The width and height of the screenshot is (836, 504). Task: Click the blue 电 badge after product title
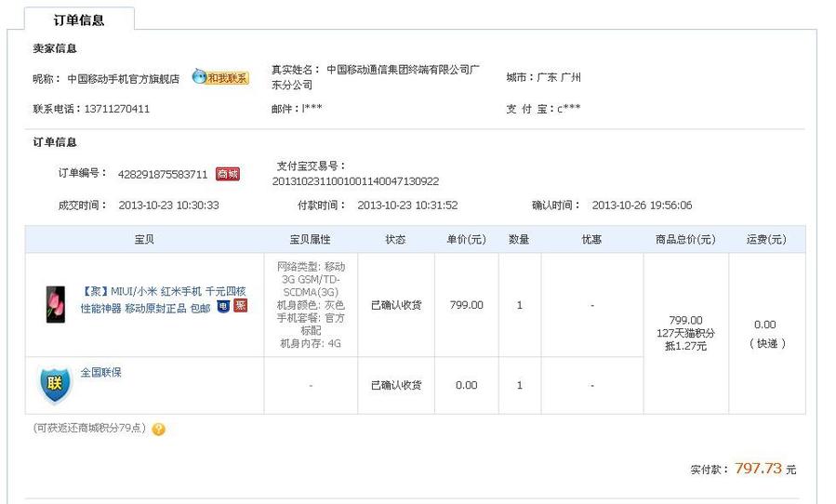click(x=223, y=307)
